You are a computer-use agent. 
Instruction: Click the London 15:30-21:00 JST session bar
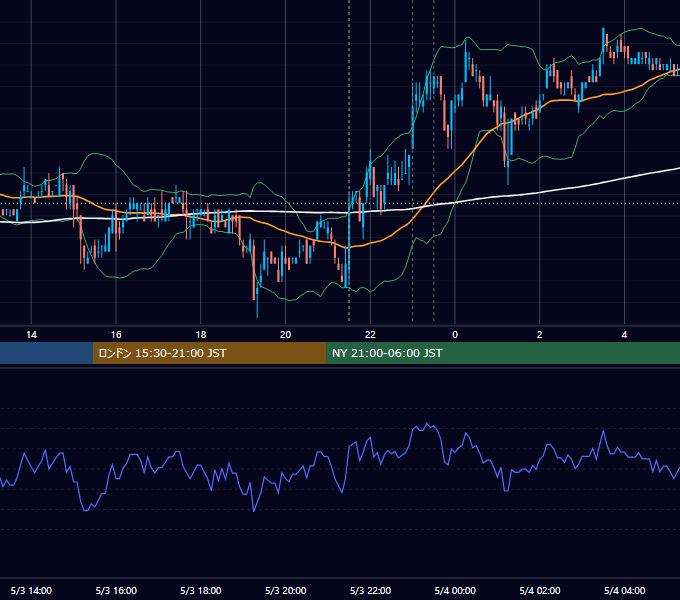pyautogui.click(x=209, y=353)
